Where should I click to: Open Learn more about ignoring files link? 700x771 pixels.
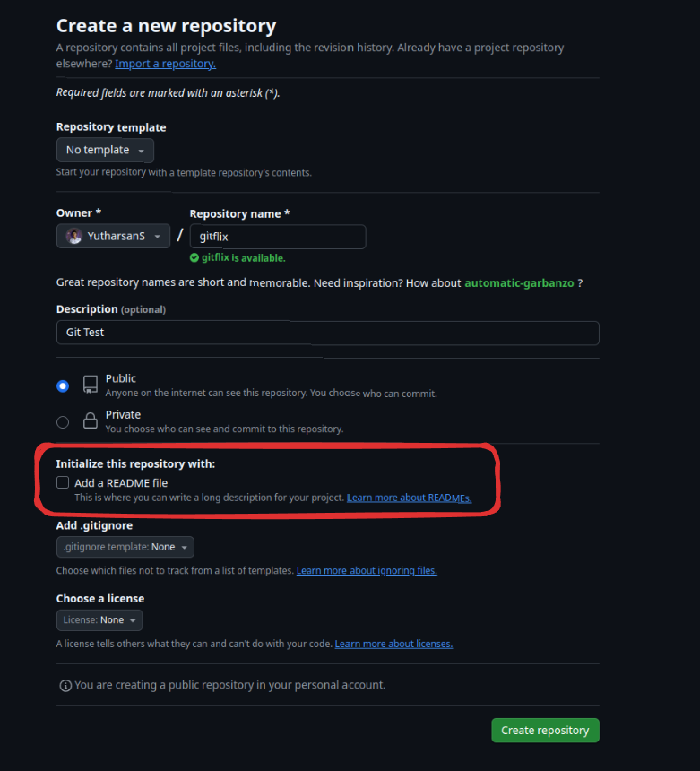[367, 570]
